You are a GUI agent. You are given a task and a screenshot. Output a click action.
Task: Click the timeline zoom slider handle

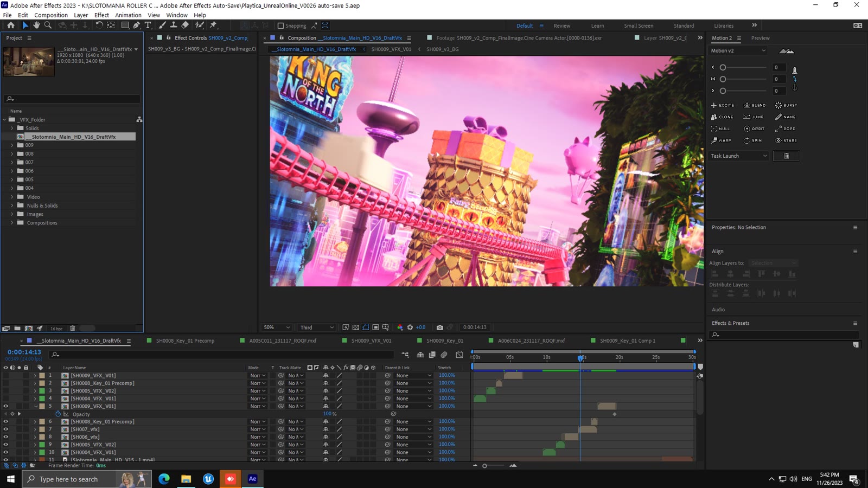(x=484, y=466)
